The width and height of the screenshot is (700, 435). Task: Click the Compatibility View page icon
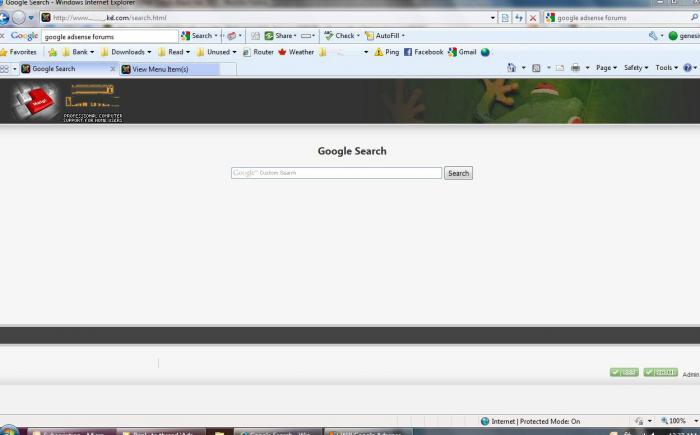(x=505, y=18)
